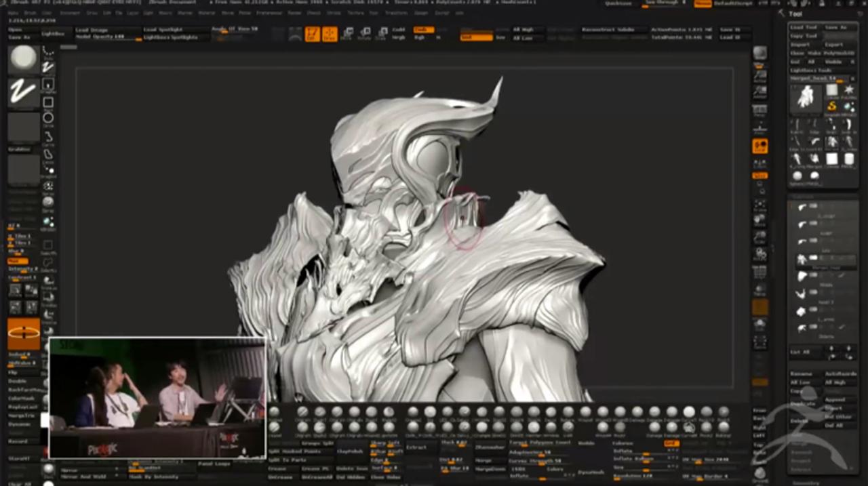The height and width of the screenshot is (486, 868).
Task: Click the DynaMesh button
Action: point(591,472)
